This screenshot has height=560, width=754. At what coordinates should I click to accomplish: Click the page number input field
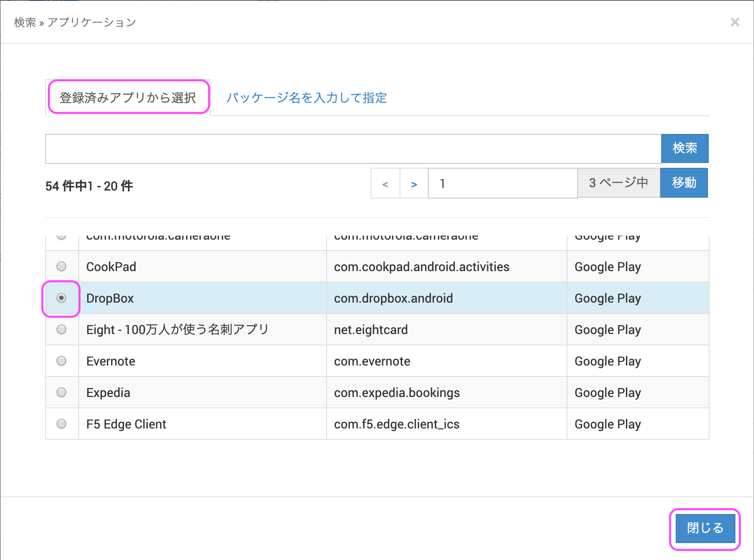coord(502,184)
